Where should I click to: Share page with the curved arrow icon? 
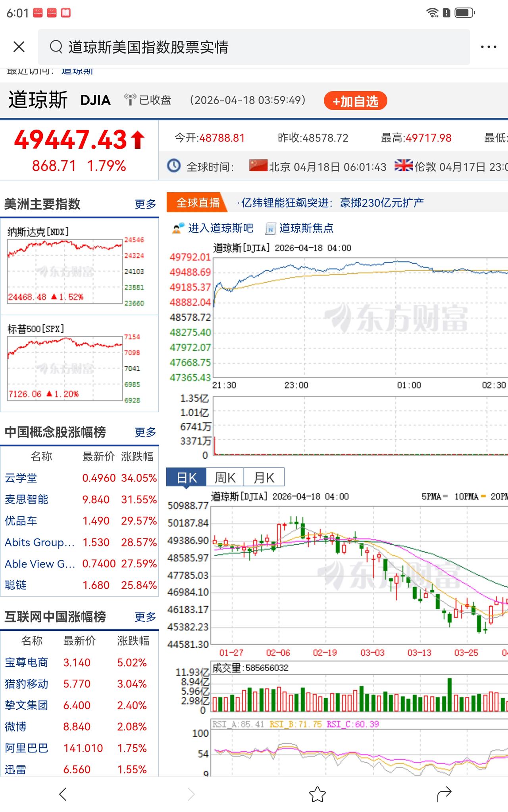point(444,794)
